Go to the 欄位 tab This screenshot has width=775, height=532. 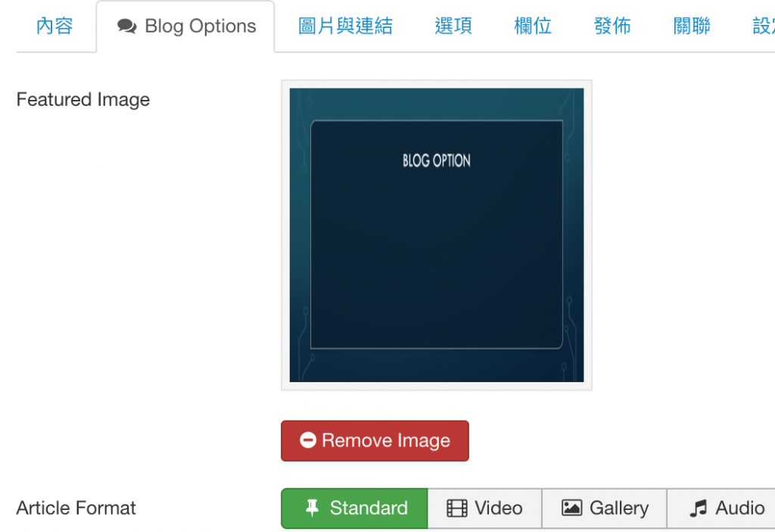(x=533, y=26)
